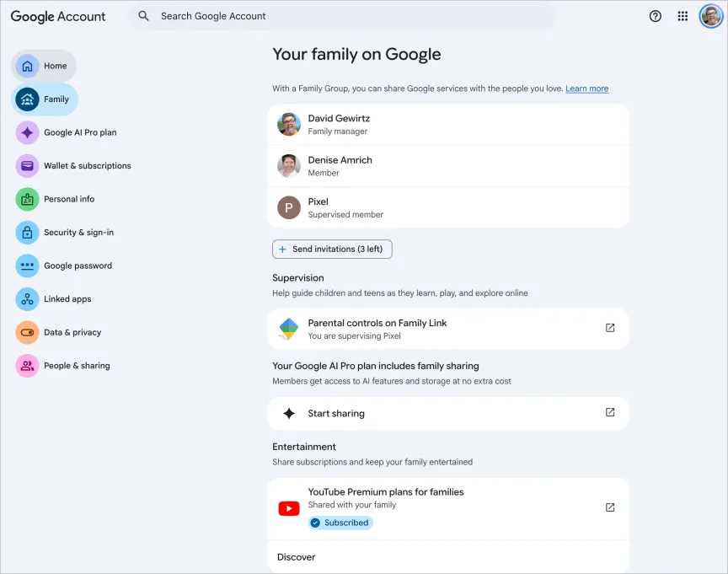Click the Google Account logo

(58, 17)
